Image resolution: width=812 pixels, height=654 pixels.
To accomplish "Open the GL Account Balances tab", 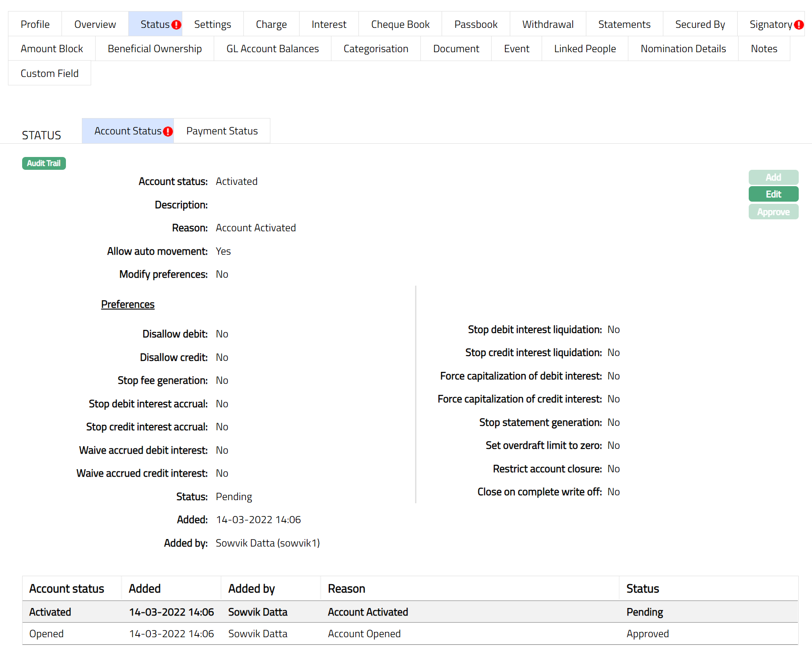I will (273, 49).
